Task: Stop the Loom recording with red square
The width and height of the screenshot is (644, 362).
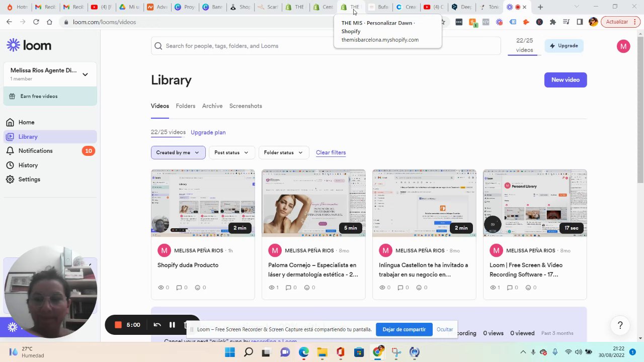Action: point(118,325)
